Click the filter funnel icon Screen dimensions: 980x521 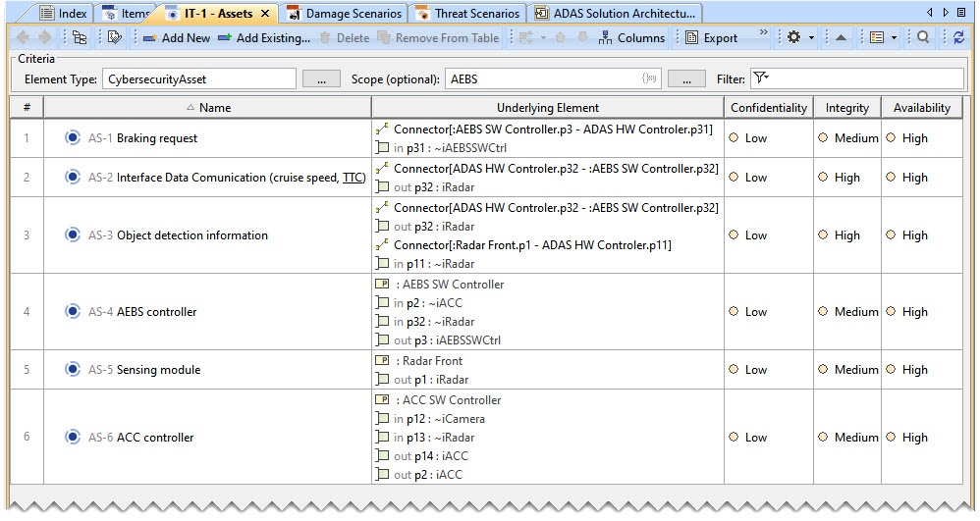tap(761, 78)
